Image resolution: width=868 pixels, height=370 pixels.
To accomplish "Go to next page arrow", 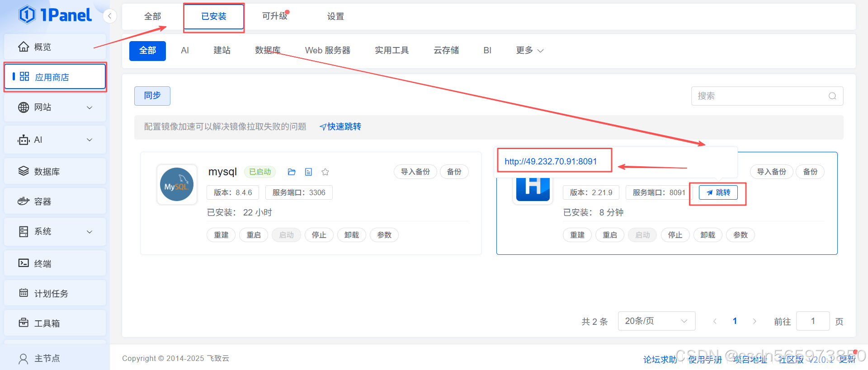I will coord(755,321).
